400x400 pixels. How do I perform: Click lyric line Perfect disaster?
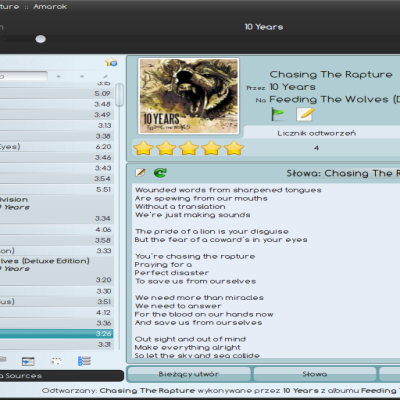(172, 273)
